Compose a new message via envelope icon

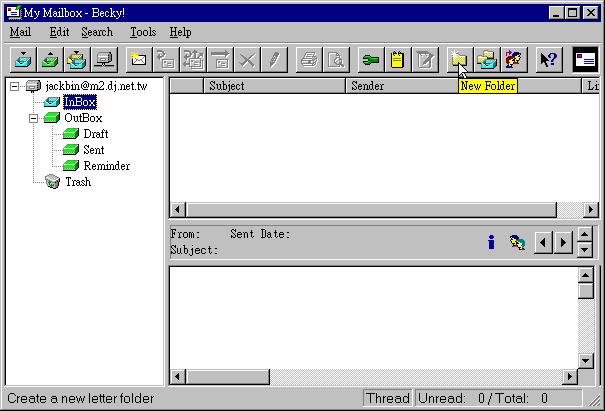tap(139, 60)
